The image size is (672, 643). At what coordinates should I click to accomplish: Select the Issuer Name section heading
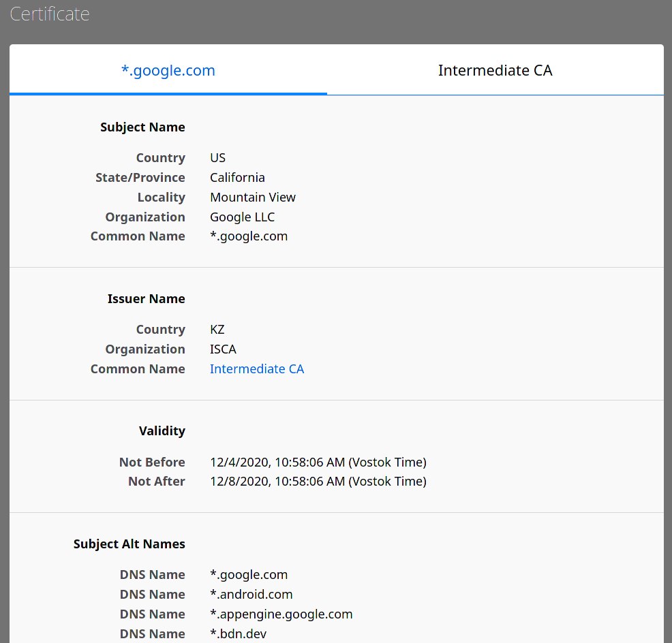tap(146, 298)
